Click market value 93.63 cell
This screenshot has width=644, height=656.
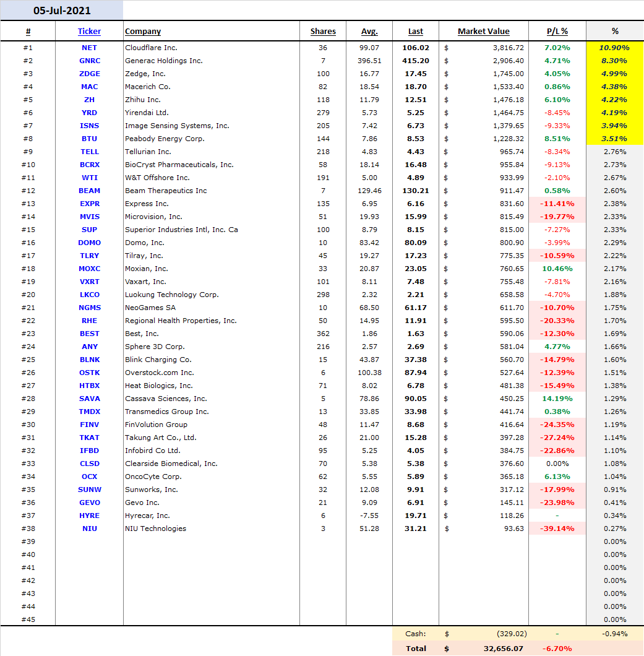coord(483,529)
